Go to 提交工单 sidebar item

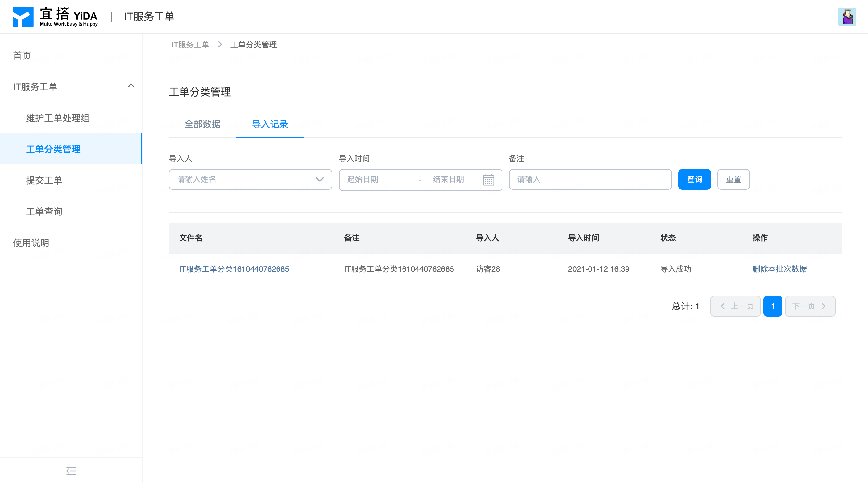[x=44, y=180]
